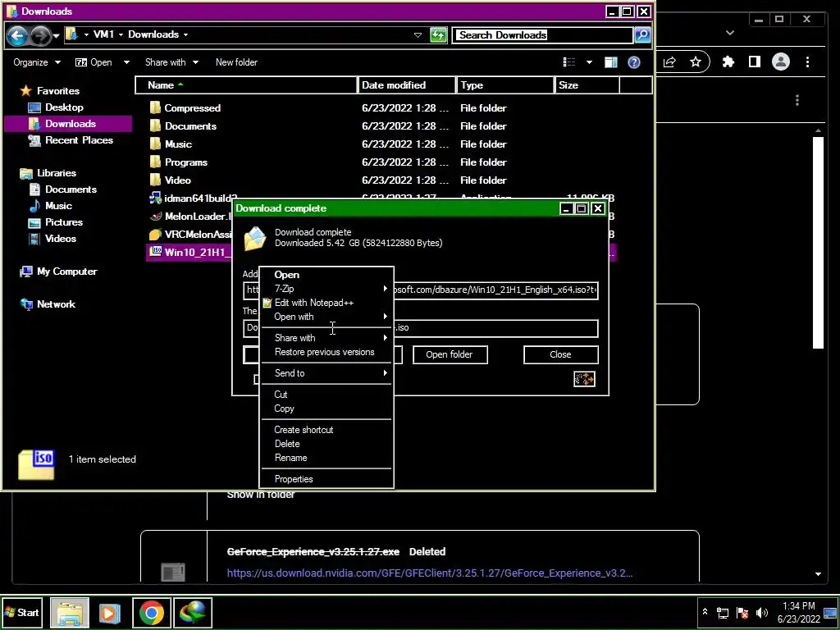Toggle the preview pane icon

pos(610,62)
